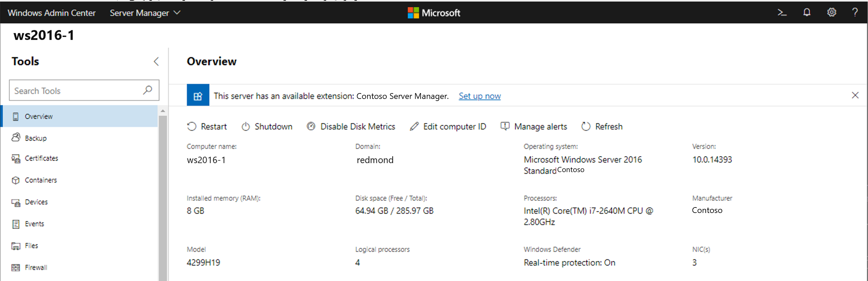
Task: Click the Refresh circular icon
Action: pyautogui.click(x=586, y=126)
